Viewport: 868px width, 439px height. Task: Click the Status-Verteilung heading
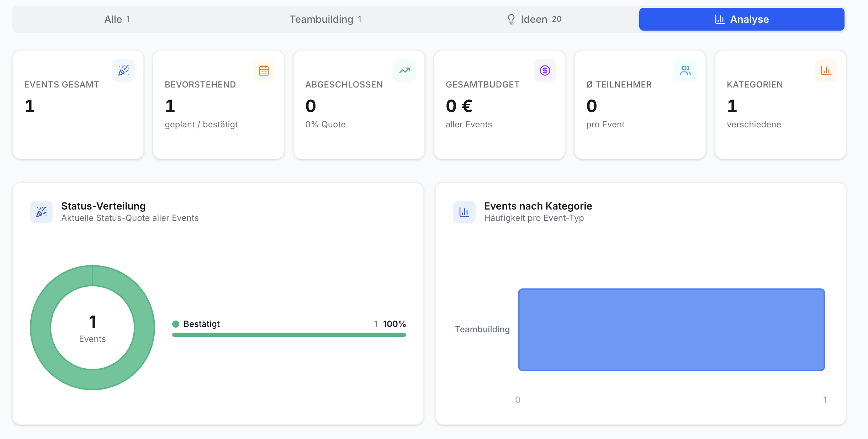[x=104, y=206]
